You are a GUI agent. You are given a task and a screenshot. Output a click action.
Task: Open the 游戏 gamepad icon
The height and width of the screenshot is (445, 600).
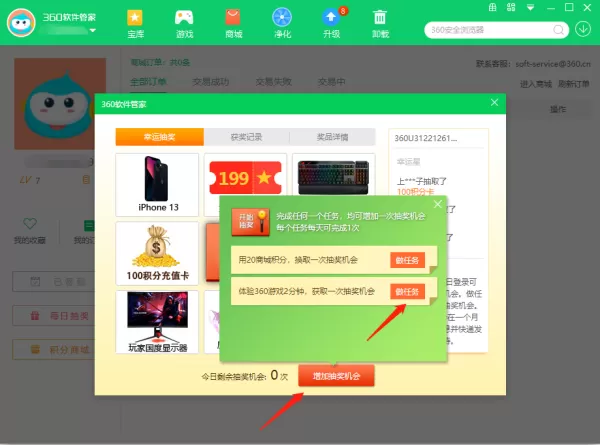pyautogui.click(x=184, y=18)
